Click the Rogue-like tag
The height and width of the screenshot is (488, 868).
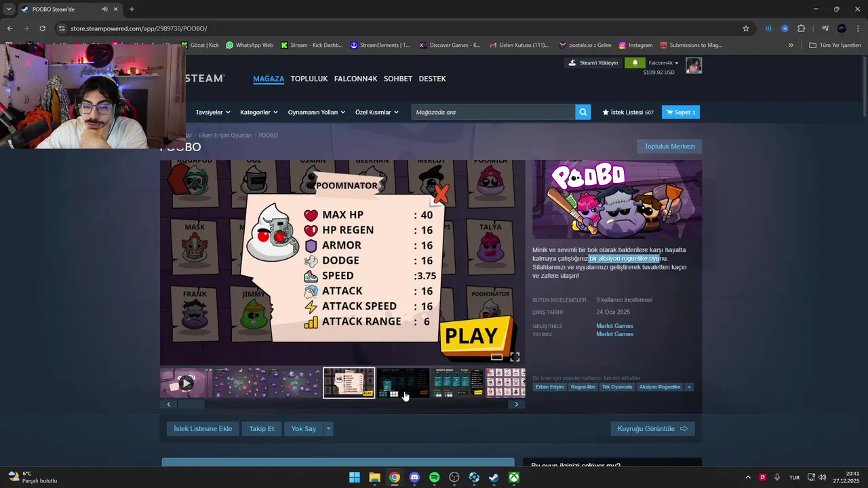(x=583, y=387)
